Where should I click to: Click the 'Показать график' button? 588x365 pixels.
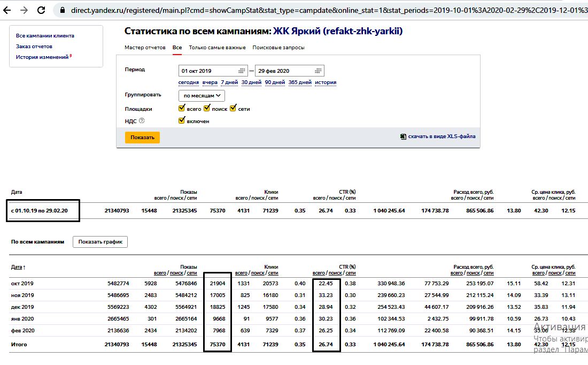click(100, 242)
